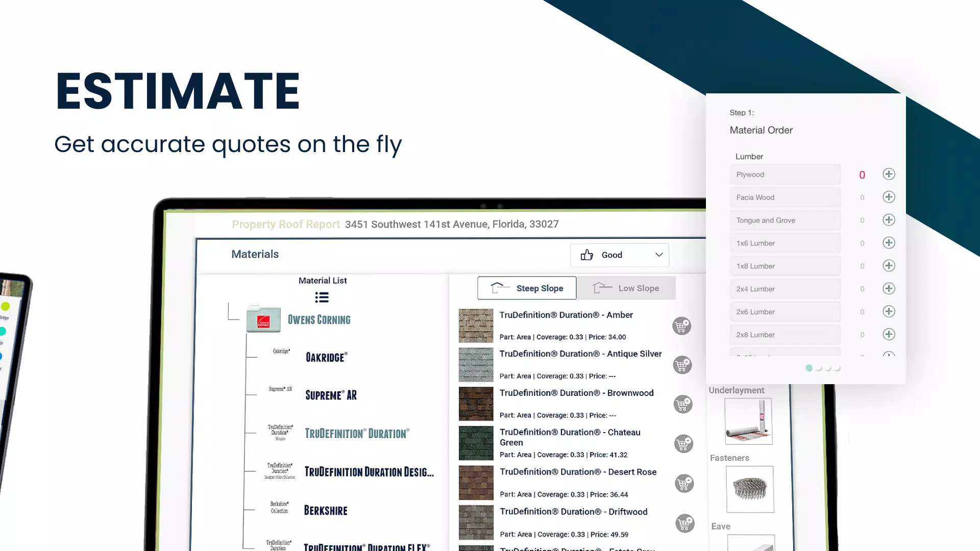Click the 1x6 Lumber field
The height and width of the screenshot is (551, 980).
coord(785,243)
